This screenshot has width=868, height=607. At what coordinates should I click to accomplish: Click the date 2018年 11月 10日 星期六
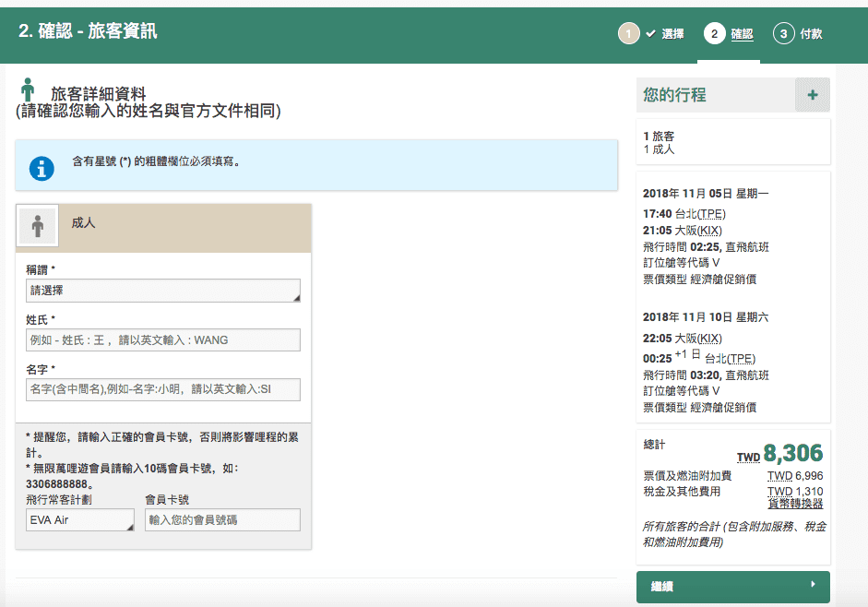pyautogui.click(x=706, y=317)
